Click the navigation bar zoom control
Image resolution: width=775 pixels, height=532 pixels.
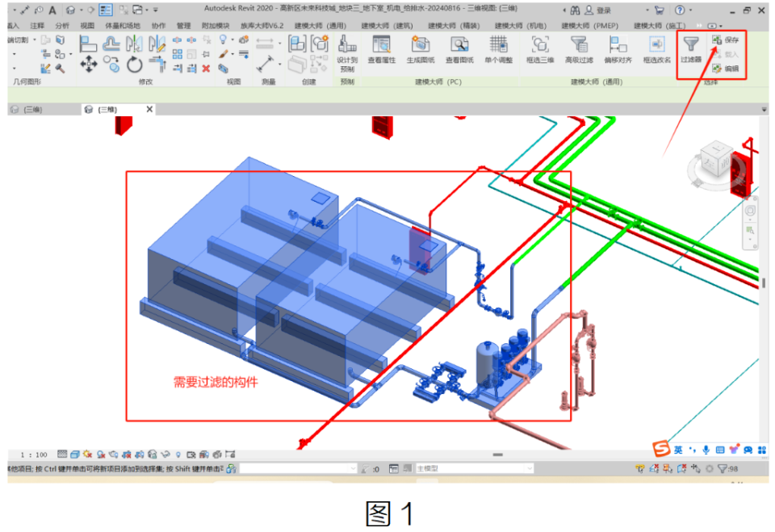click(x=750, y=231)
